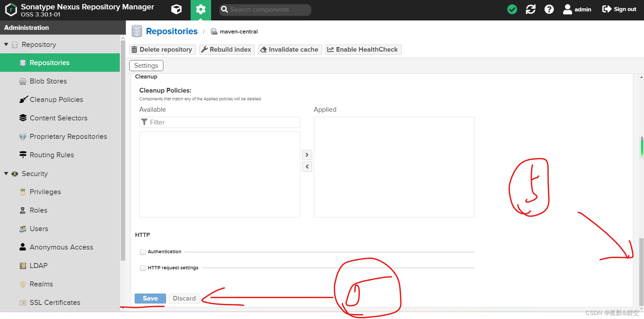Click the Content Selectors layers icon
Screen dimensions: 644x319
pos(23,118)
